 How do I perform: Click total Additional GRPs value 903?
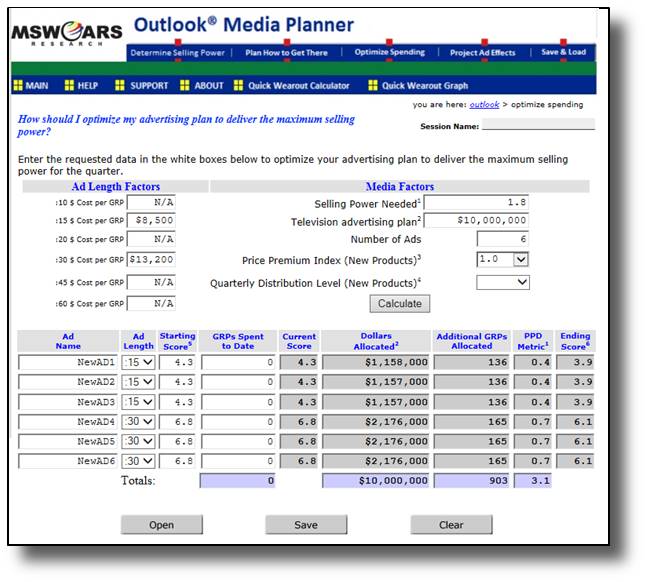click(472, 481)
